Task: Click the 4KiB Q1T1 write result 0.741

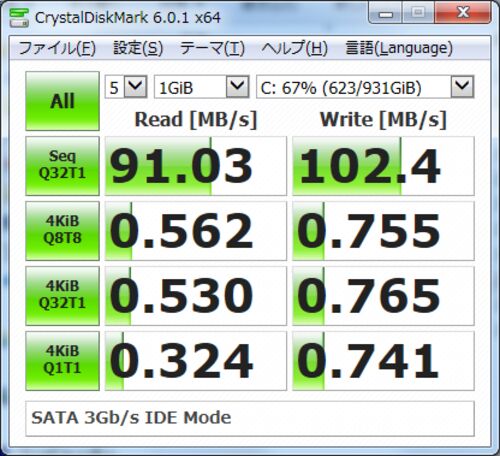Action: (383, 361)
